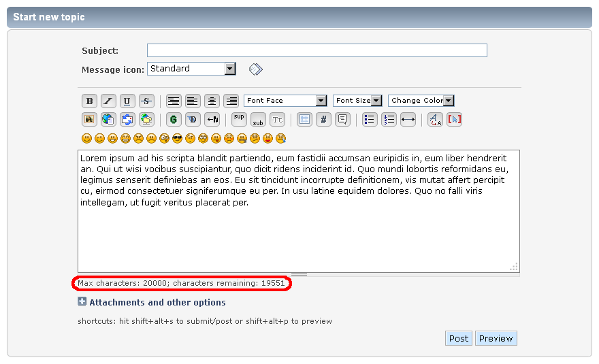This screenshot has width=599, height=364.
Task: Insert the lips sealed emoticon
Action: tap(242, 138)
